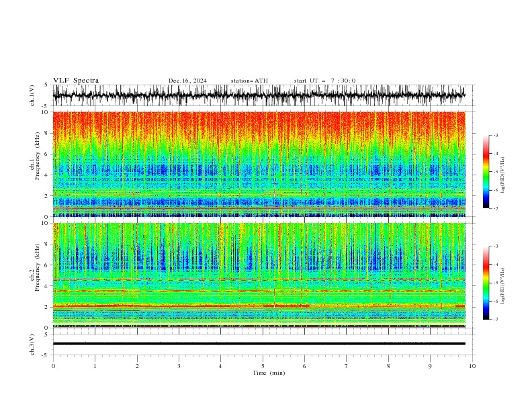Click time axis tick label "5"

(263, 366)
